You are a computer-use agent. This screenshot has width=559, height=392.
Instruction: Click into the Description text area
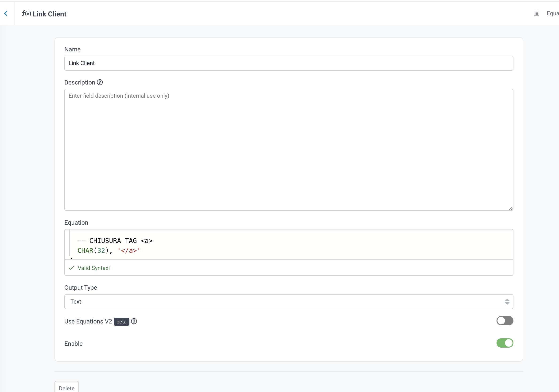coord(288,149)
